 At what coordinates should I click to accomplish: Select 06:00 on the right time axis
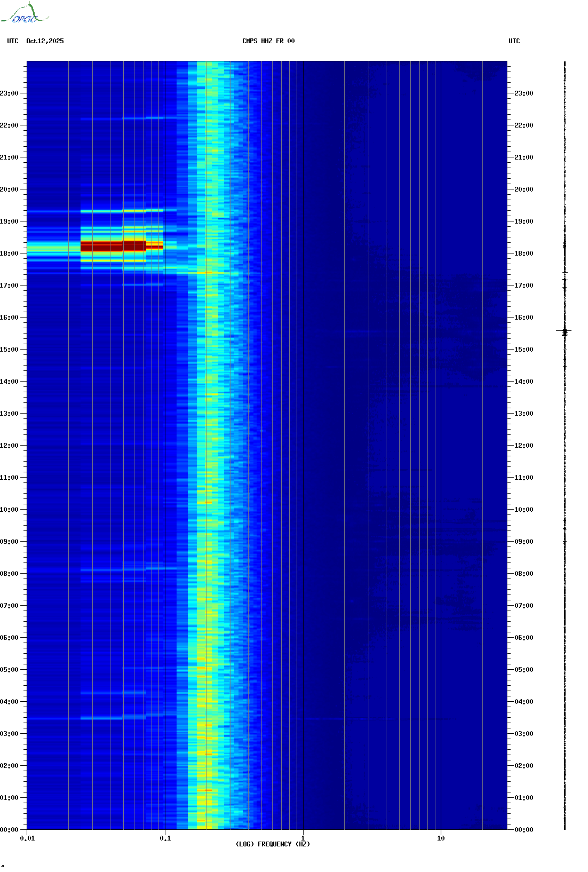click(524, 638)
